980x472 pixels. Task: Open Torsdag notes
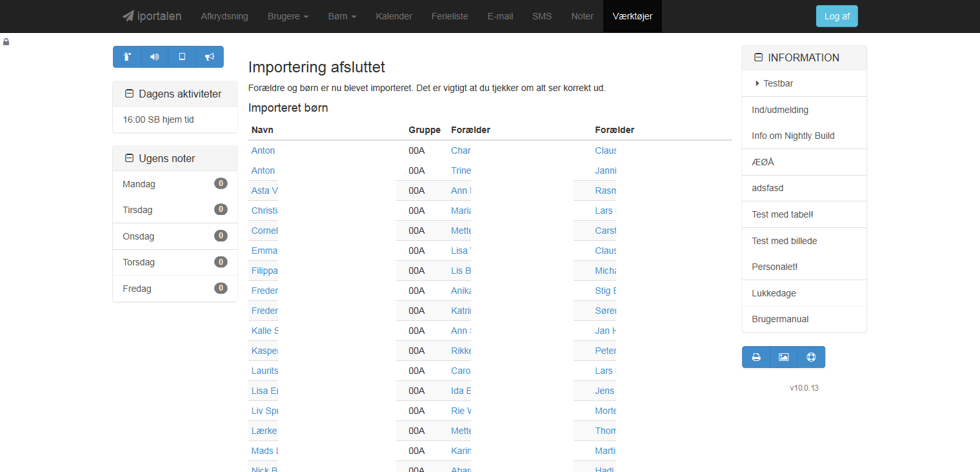click(175, 262)
